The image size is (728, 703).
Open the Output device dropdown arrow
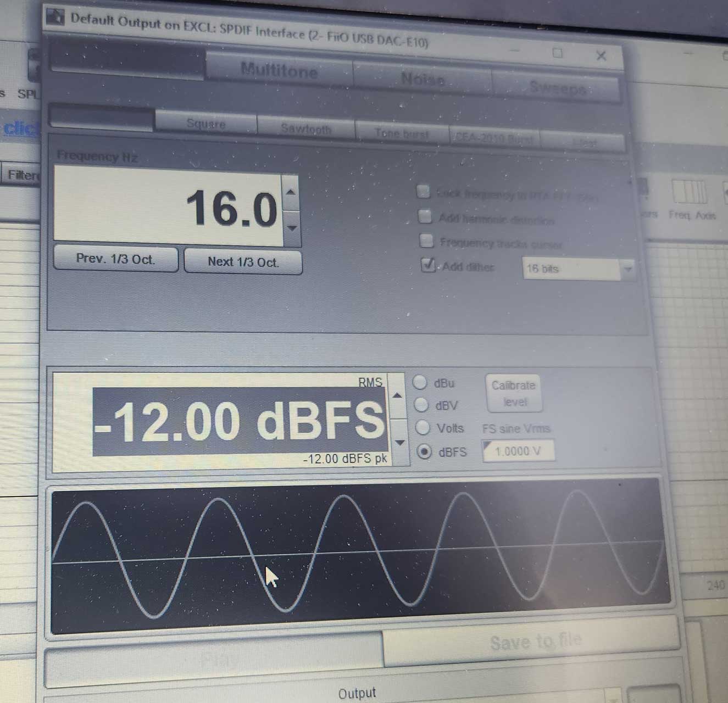click(613, 696)
